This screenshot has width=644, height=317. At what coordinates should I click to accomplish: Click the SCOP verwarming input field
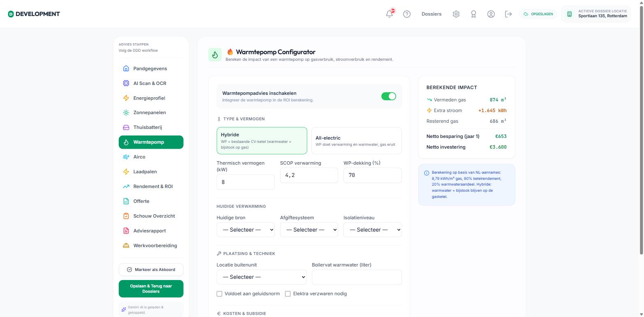tap(309, 175)
